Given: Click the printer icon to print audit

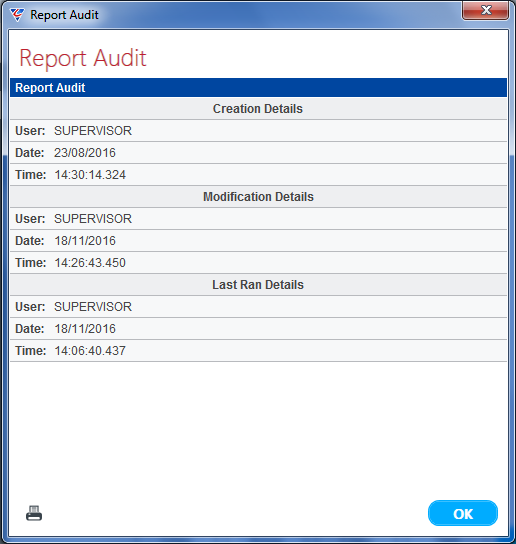Looking at the screenshot, I should (34, 513).
